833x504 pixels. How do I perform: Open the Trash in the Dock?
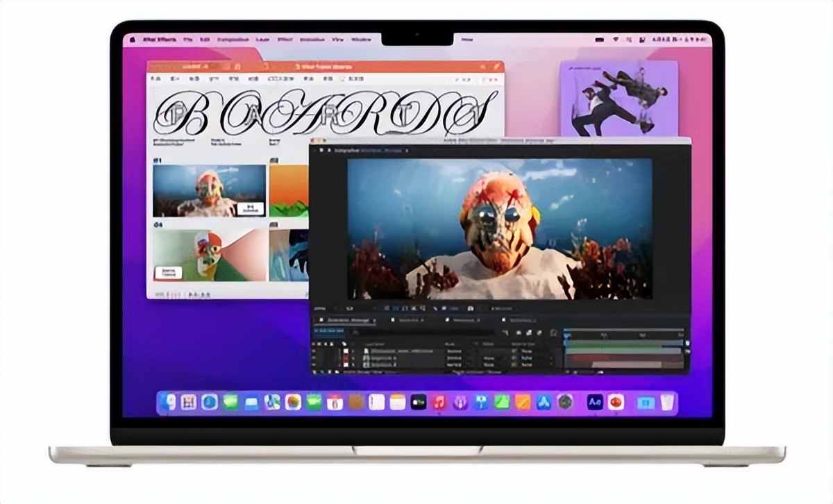(x=666, y=402)
